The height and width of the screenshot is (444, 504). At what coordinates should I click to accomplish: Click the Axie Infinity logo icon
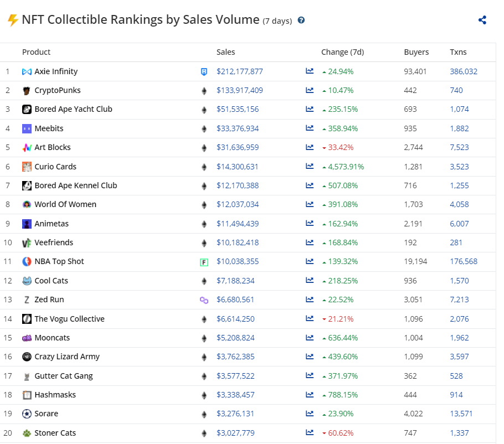pyautogui.click(x=27, y=71)
